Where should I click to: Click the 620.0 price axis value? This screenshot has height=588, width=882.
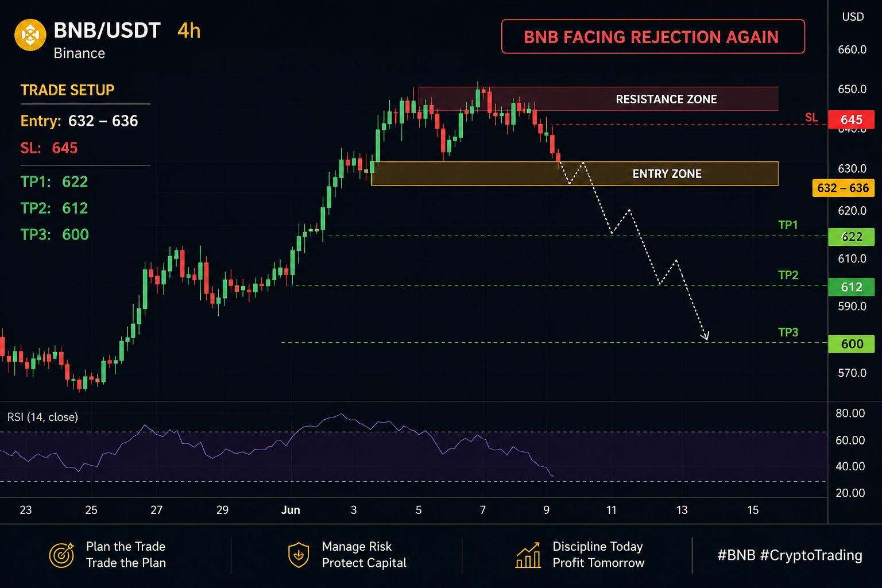(852, 211)
